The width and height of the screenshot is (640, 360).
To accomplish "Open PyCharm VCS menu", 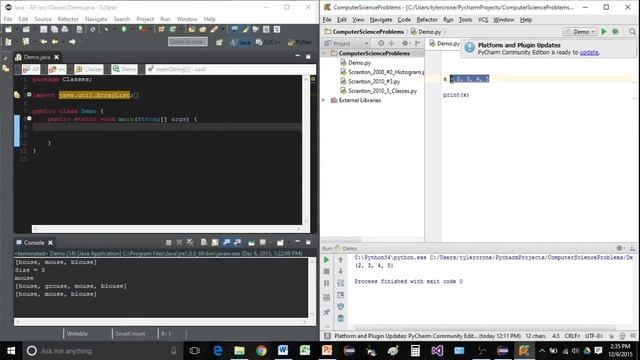I will pos(483,20).
